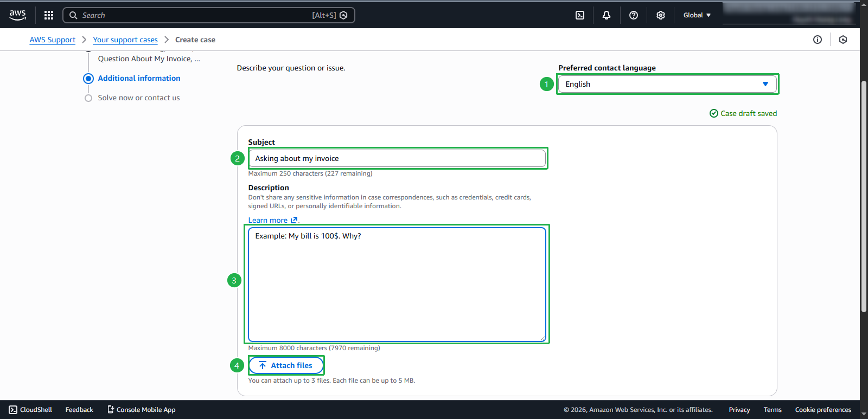This screenshot has width=868, height=419.
Task: Open the Learn more link
Action: pyautogui.click(x=268, y=220)
